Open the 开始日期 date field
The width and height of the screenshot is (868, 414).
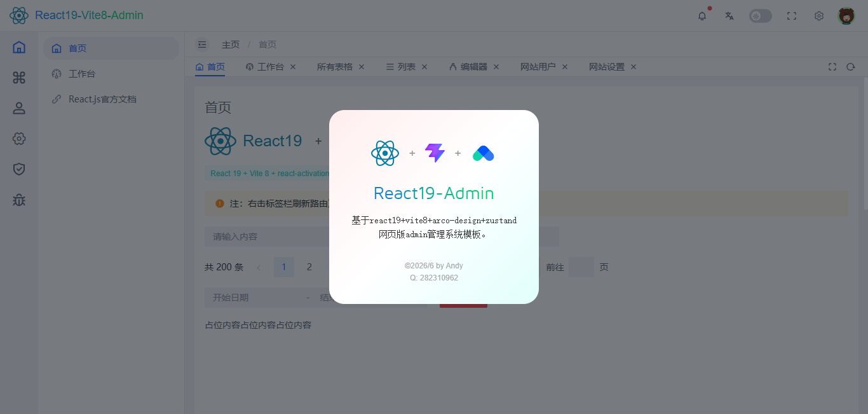point(254,298)
